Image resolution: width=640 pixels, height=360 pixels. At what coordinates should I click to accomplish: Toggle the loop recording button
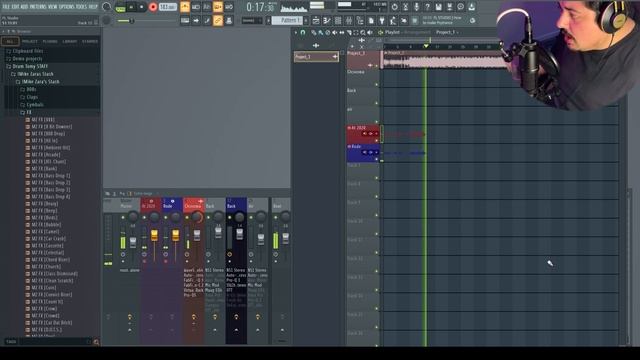229,7
